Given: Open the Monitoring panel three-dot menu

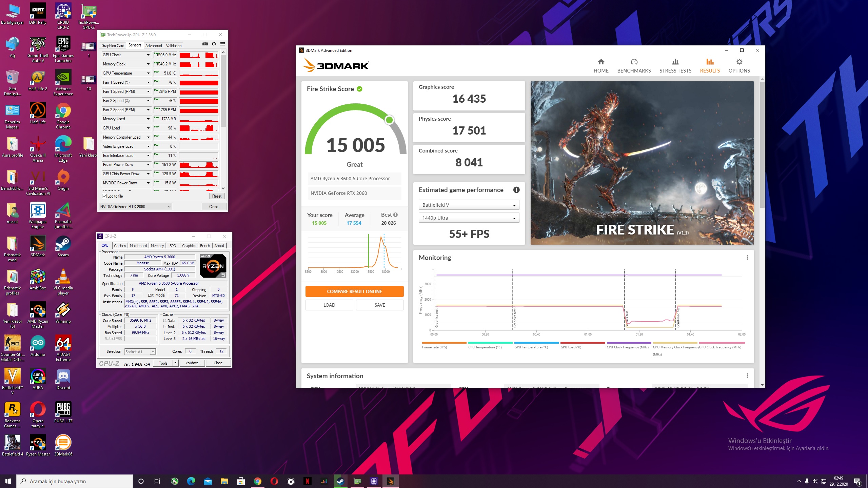Looking at the screenshot, I should point(747,258).
